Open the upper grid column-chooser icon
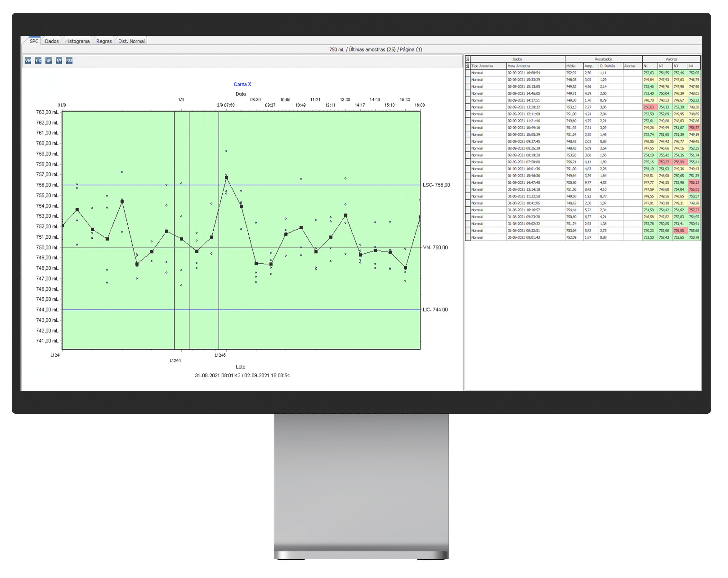Screen dimensions: 728x578 [468, 59]
